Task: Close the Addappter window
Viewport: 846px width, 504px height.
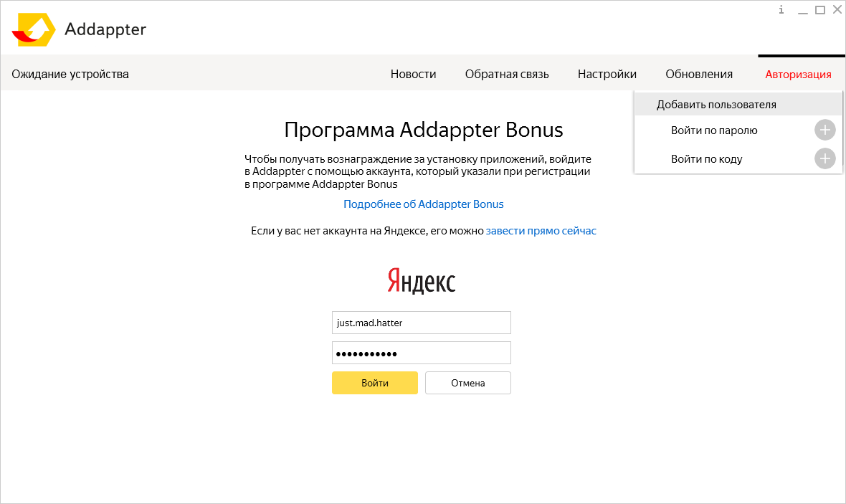Action: click(837, 9)
